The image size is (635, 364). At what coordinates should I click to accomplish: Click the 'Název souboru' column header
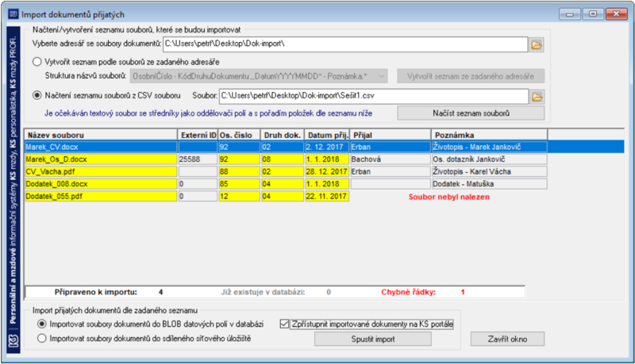pos(101,135)
